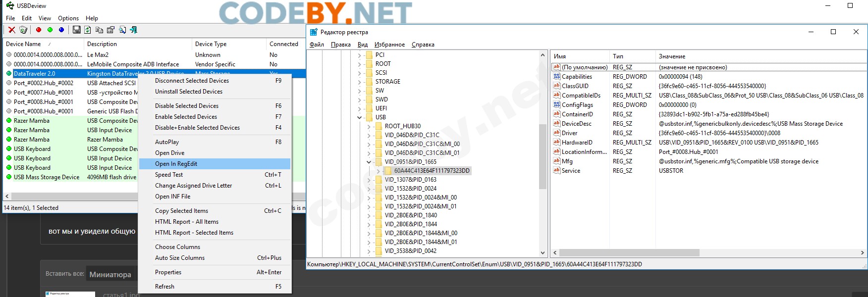Screen dimensions: 868x297
Task: Collapse the USB registry key
Action: [360, 117]
